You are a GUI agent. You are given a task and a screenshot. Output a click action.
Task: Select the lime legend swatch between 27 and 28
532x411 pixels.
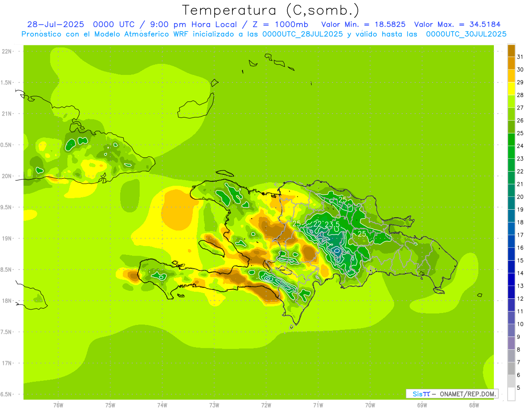pos(511,101)
